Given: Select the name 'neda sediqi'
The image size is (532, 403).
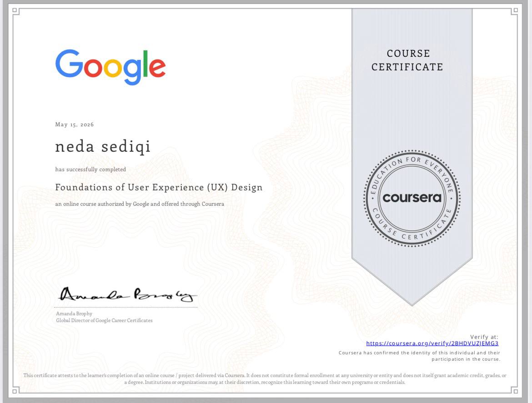Looking at the screenshot, I should [x=103, y=147].
